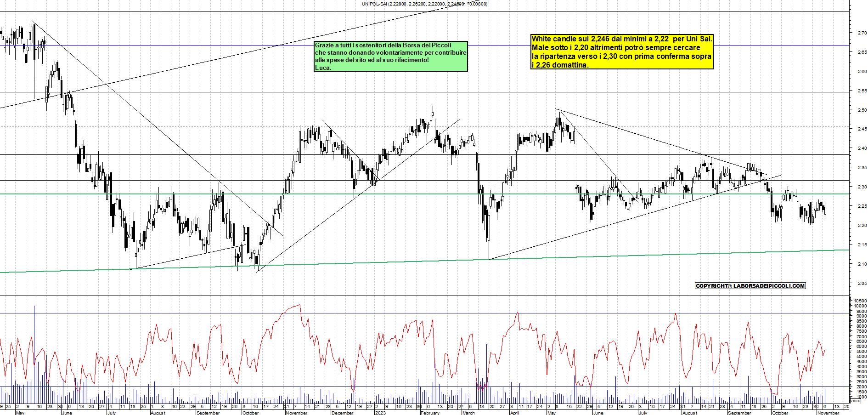Select the yellow 'White candle sui 2,246' annotation
Screen dimensions: 868x415
[x=622, y=52]
